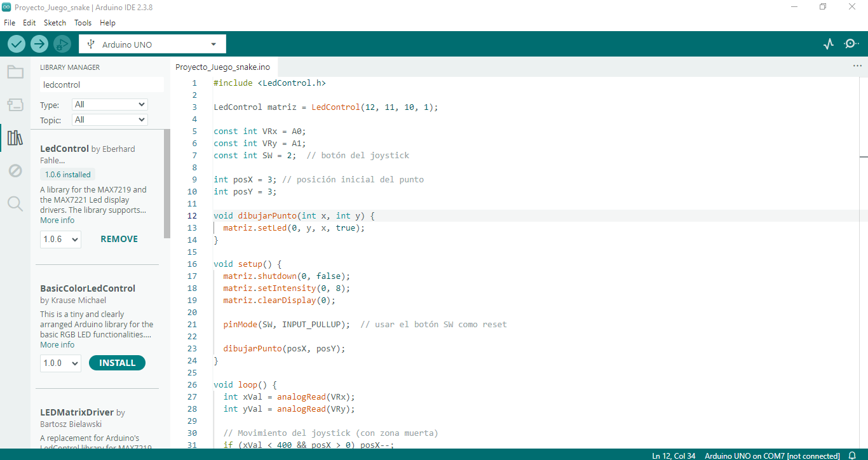Open the Arduino UNO board selector dropdown

coord(153,44)
